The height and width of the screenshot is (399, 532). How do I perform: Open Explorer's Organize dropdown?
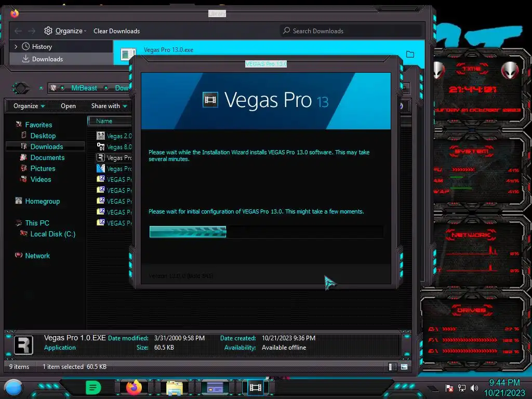pyautogui.click(x=29, y=106)
